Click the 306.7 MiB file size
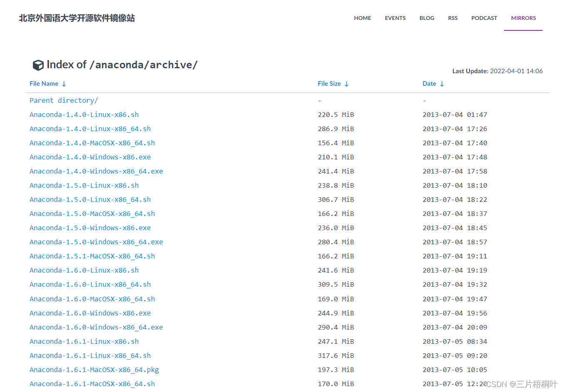 tap(336, 199)
